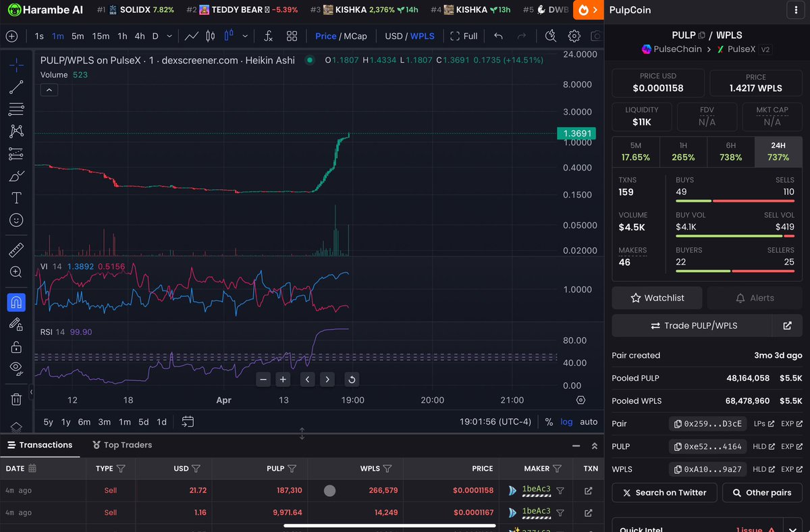Open the Fibonacci retracement tools
The width and height of the screenshot is (810, 532).
coord(17,109)
